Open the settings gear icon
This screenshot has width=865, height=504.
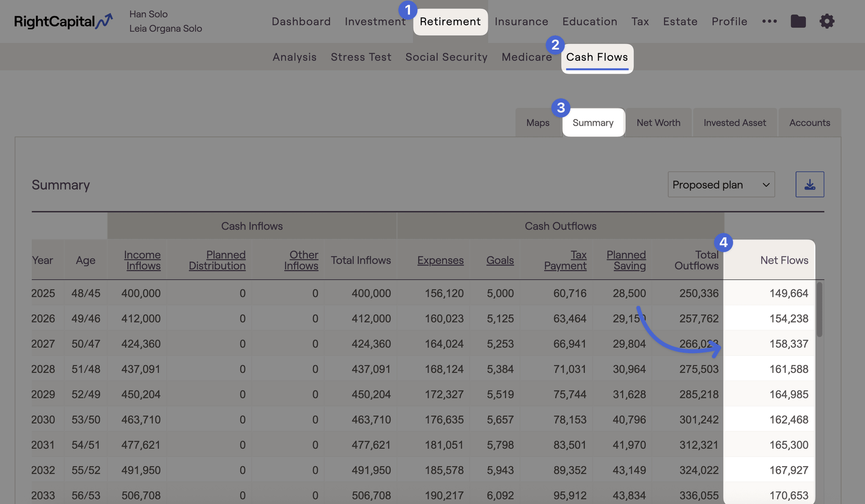click(x=827, y=21)
